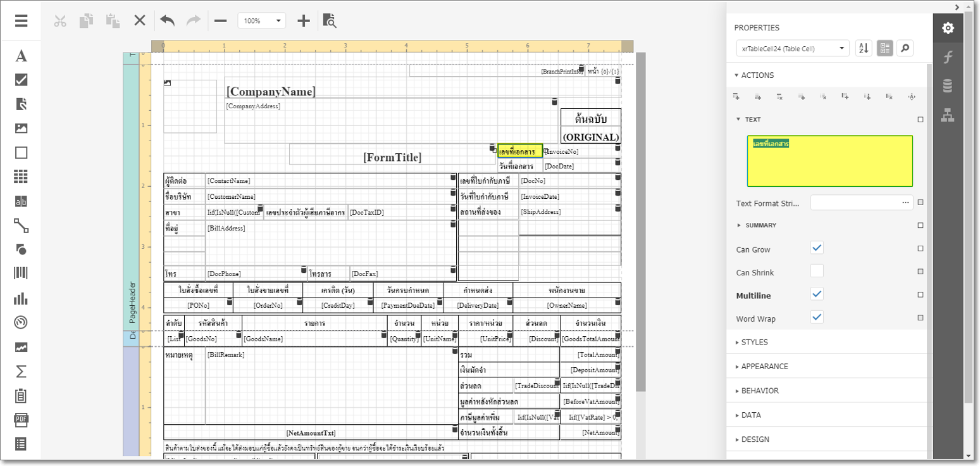Open Expressions f tab in side panel
This screenshot has height=466, width=980.
point(948,57)
